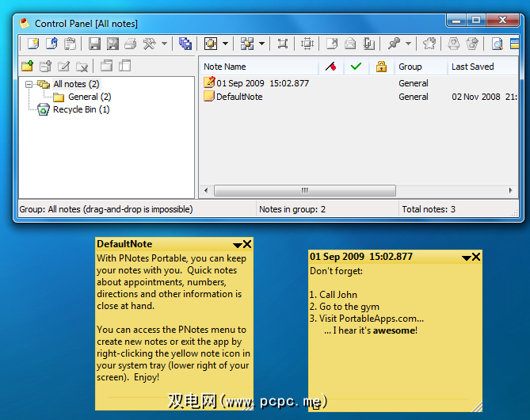Open DefaultNote sticky note menu arrow
Viewport: 530px width, 420px height.
(238, 245)
